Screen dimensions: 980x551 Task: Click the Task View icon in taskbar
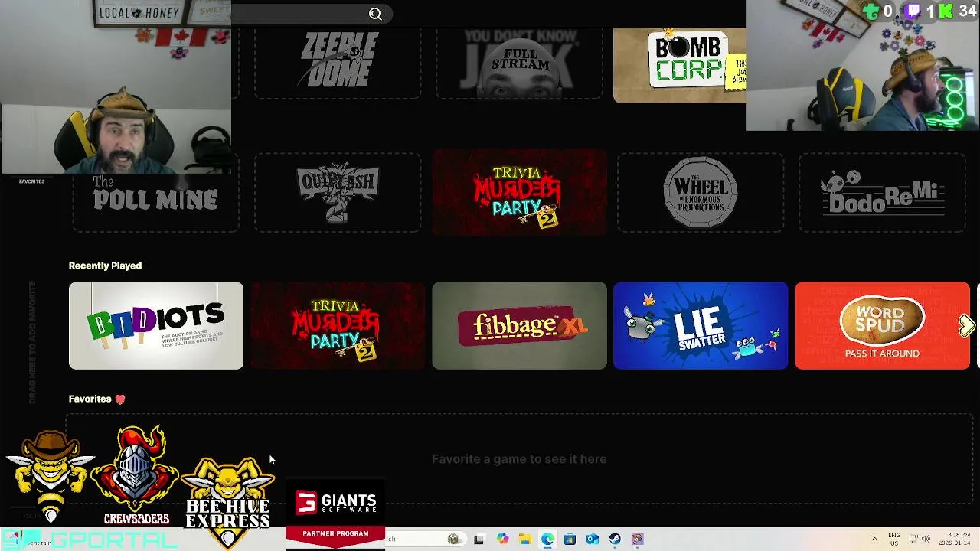(479, 540)
